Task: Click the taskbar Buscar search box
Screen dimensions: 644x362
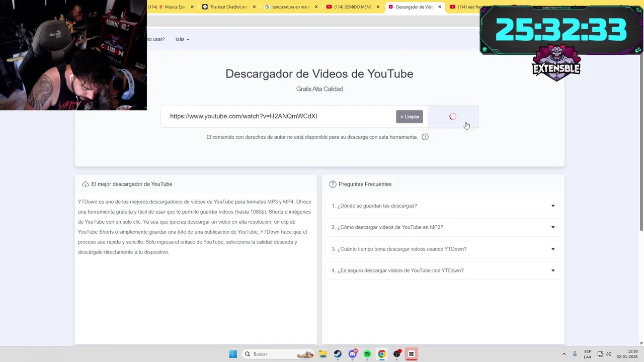Action: click(x=278, y=354)
